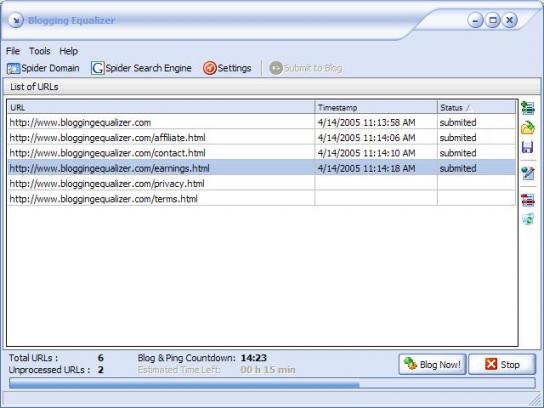The height and width of the screenshot is (408, 544).
Task: Click the Blog Now! button
Action: pos(432,364)
